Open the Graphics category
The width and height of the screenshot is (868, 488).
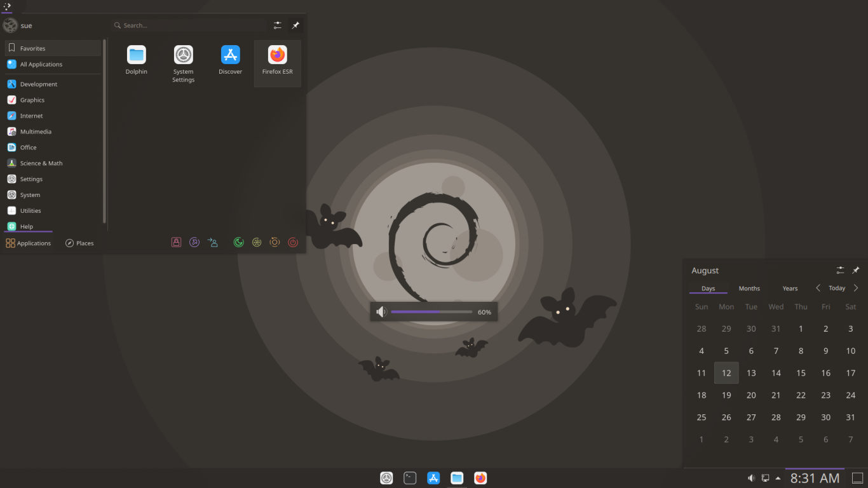point(53,100)
